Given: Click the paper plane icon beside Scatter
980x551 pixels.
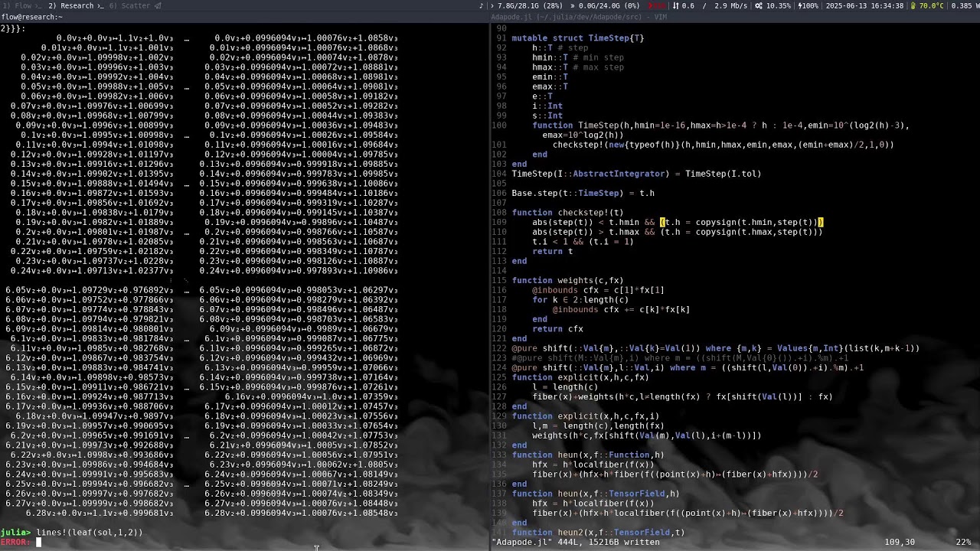Looking at the screenshot, I should [x=158, y=5].
